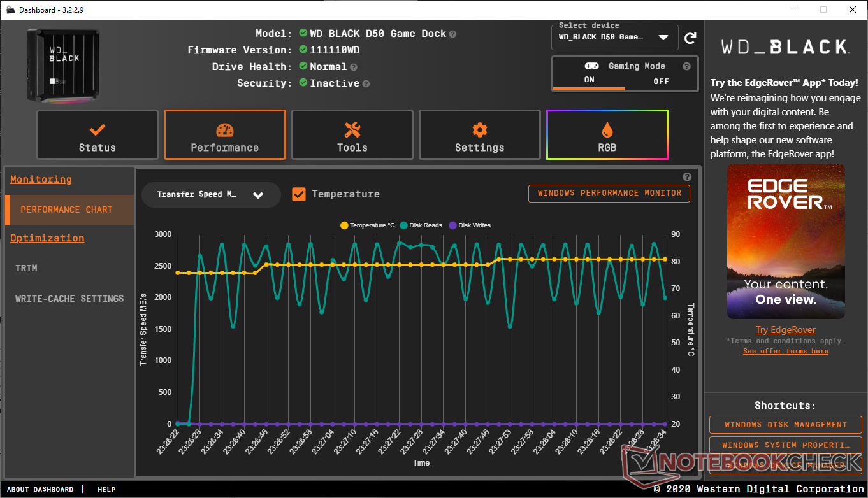This screenshot has height=498, width=868.
Task: Click the Status checkmark icon
Action: pos(98,130)
